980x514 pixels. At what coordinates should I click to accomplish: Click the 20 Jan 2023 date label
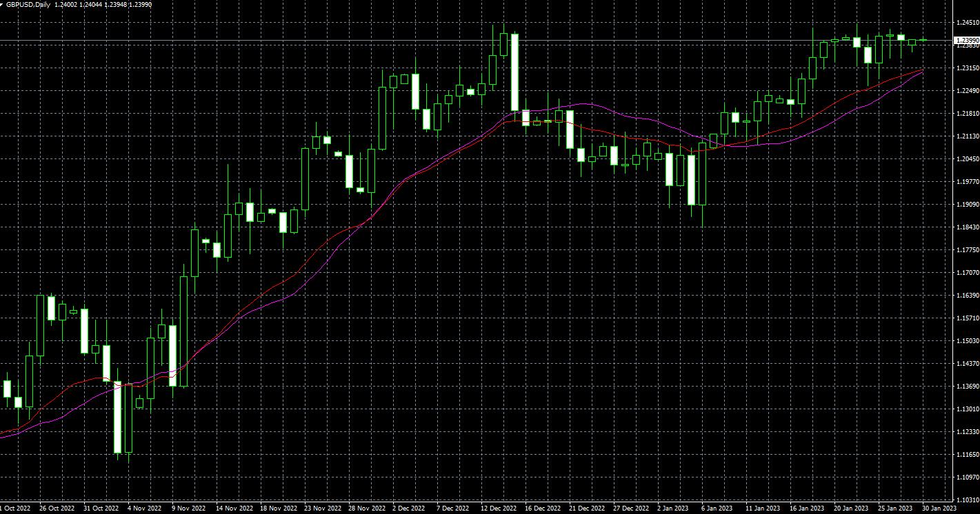point(852,508)
